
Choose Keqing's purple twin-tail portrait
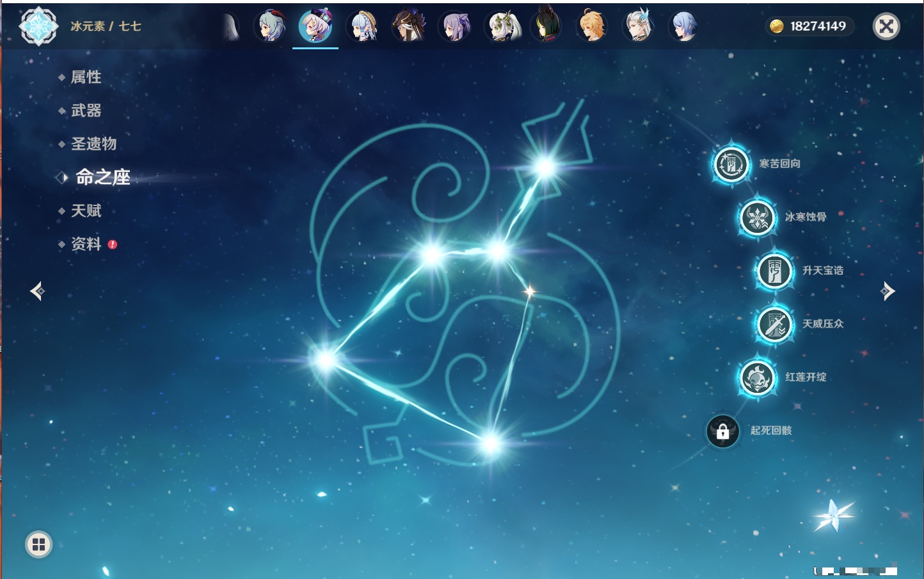[454, 26]
